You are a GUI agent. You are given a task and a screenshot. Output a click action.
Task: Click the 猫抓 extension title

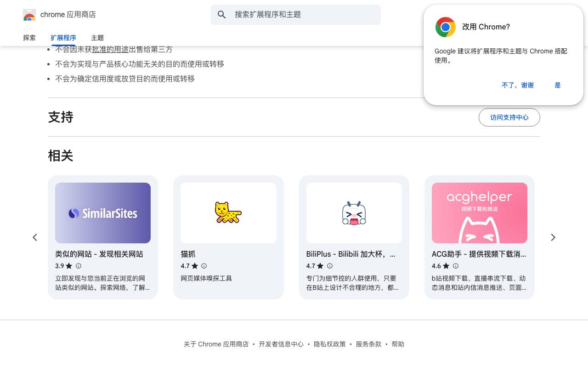(188, 254)
